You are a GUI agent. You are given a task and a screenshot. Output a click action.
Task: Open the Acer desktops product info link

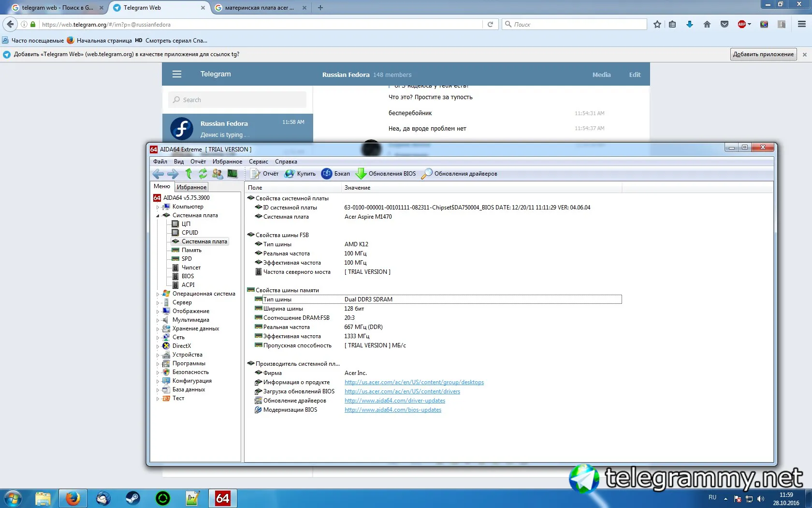coord(414,382)
